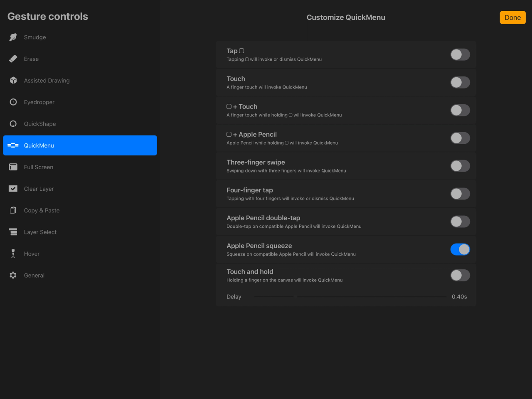Open the General settings section
The image size is (532, 399).
[34, 275]
